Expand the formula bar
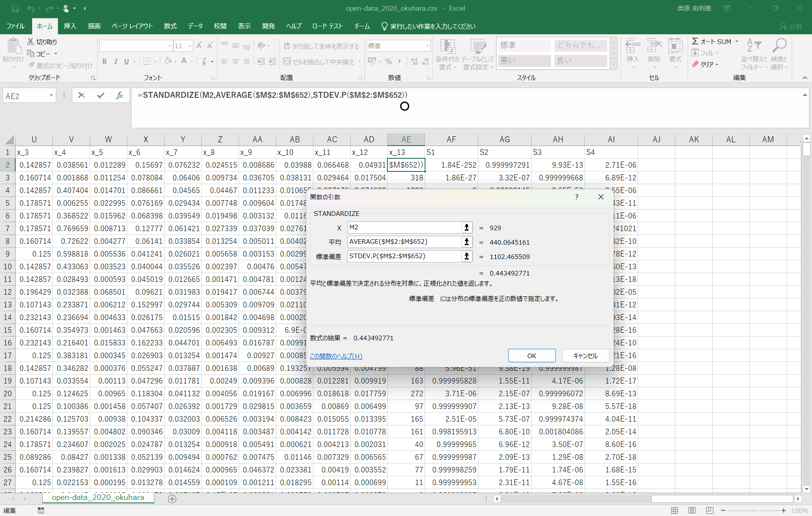Image resolution: width=812 pixels, height=516 pixels. [804, 95]
